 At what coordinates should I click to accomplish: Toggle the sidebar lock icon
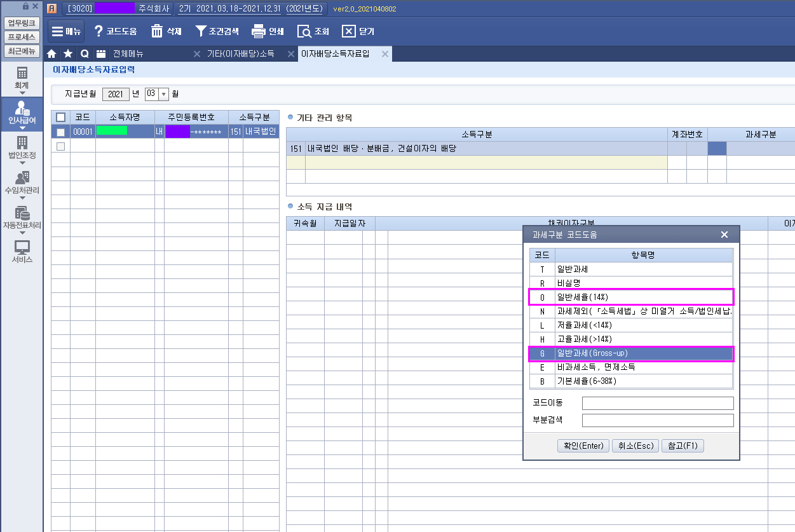click(x=25, y=6)
